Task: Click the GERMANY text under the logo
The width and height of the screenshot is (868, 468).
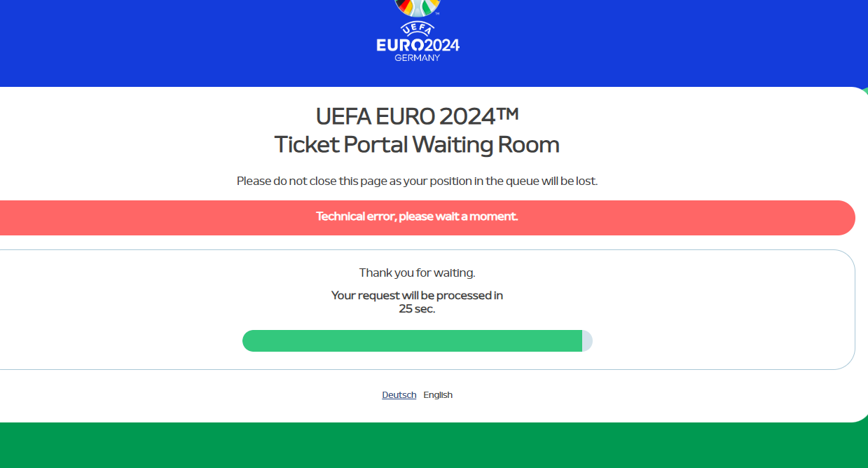Action: (418, 58)
